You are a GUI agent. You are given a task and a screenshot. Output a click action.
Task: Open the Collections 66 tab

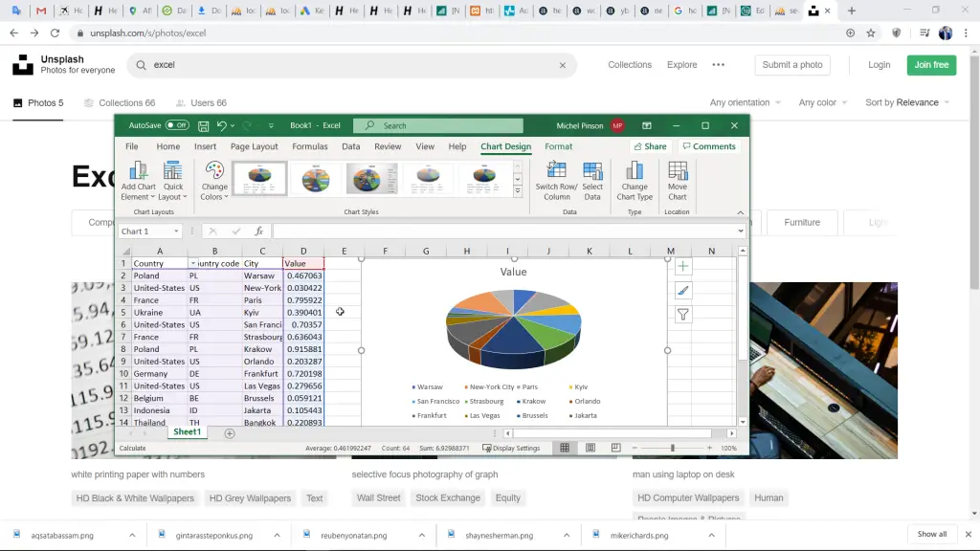point(120,103)
